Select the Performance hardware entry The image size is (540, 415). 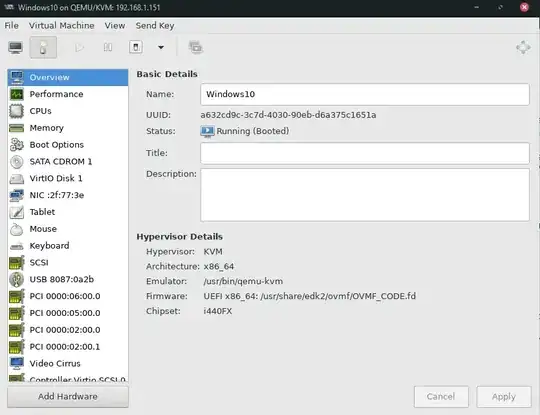tap(68, 94)
